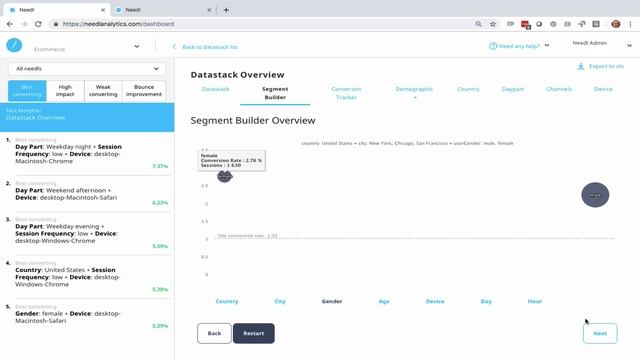
Task: Open the Chrome profile avatar
Action: point(616,24)
